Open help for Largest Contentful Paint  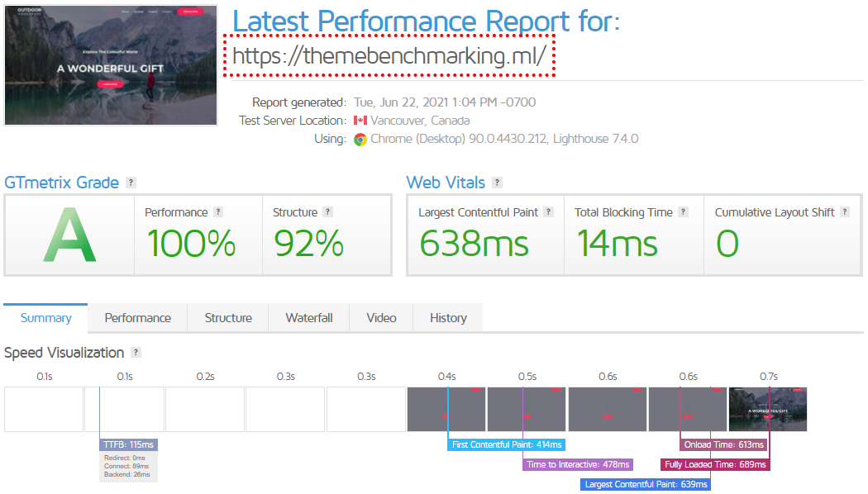coord(548,211)
